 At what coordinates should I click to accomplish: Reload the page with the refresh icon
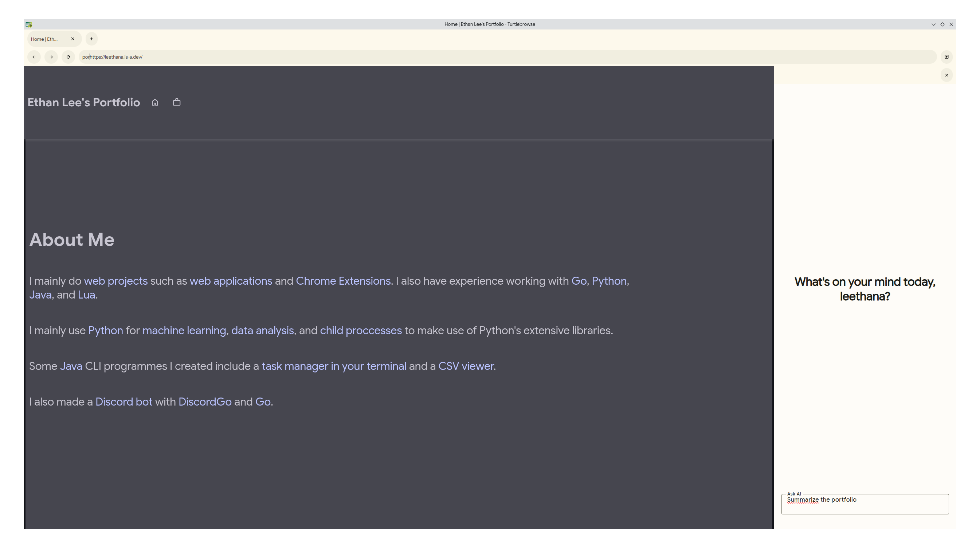[68, 57]
